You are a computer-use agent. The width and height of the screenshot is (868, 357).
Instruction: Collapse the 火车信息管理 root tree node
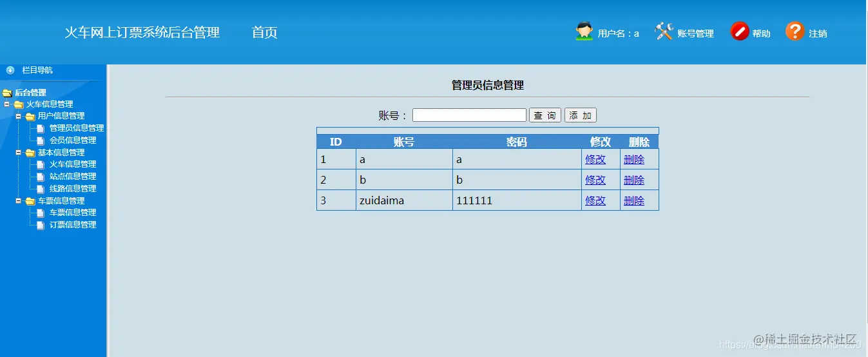(7, 104)
